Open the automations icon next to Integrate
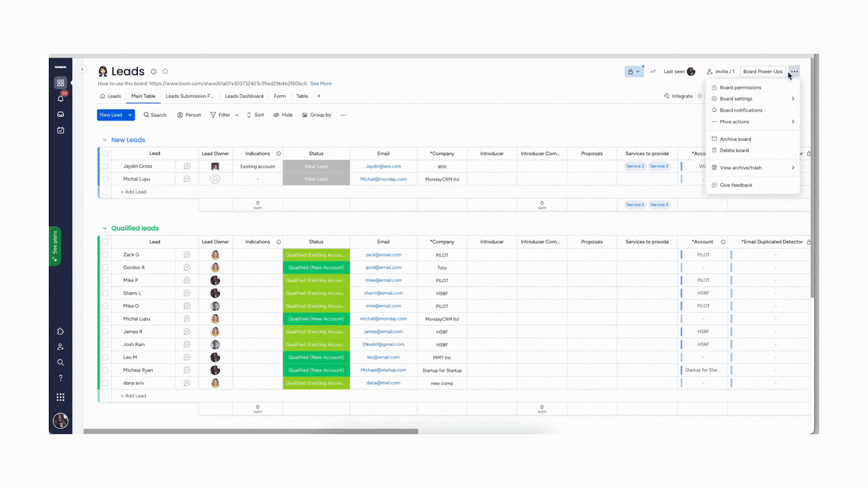This screenshot has width=868, height=488. [700, 96]
